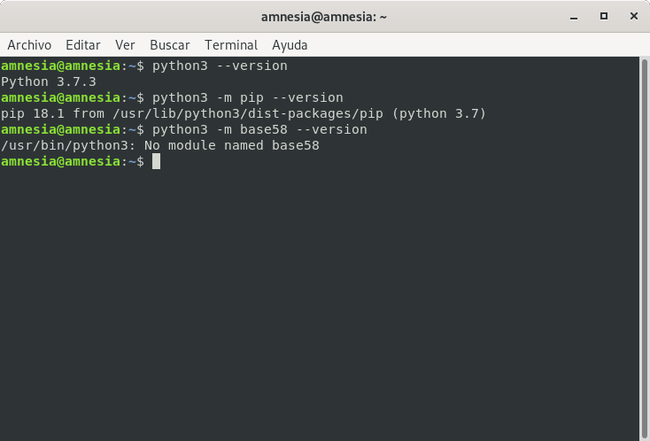Click the "Python 3.7.3" output line

tap(46, 82)
